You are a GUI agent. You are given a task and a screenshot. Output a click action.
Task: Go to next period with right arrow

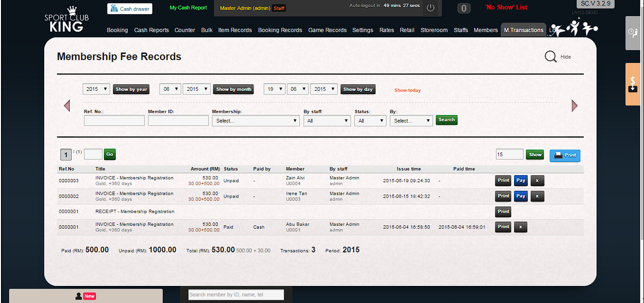tap(575, 106)
